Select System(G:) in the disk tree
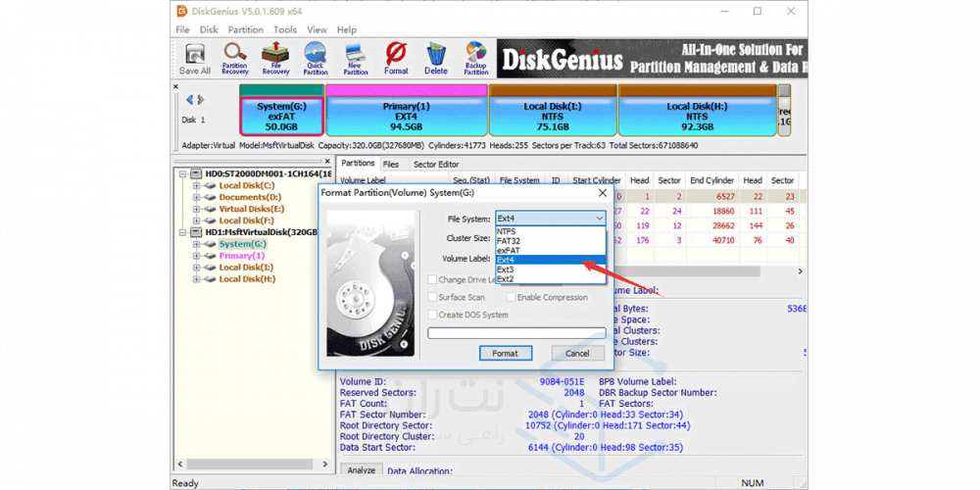The width and height of the screenshot is (980, 490). pyautogui.click(x=242, y=244)
